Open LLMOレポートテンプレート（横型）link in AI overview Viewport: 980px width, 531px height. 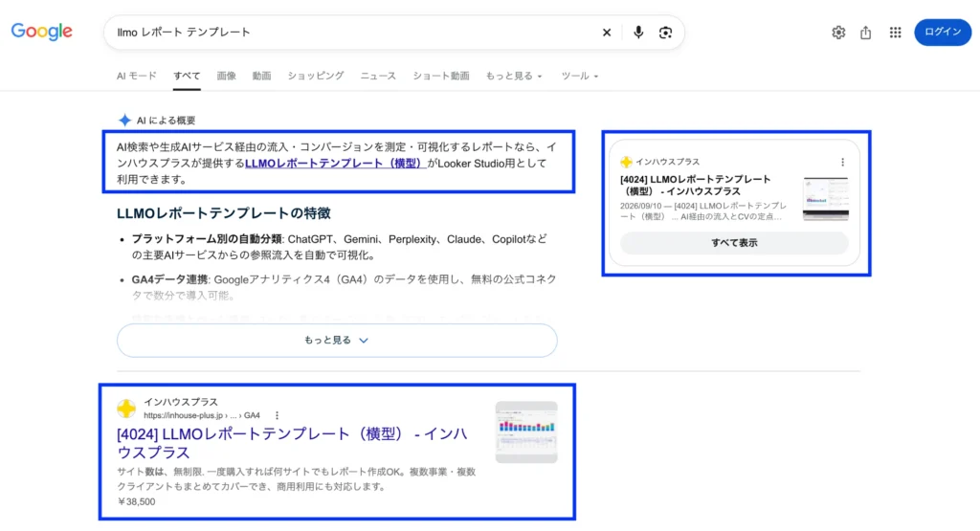click(335, 164)
